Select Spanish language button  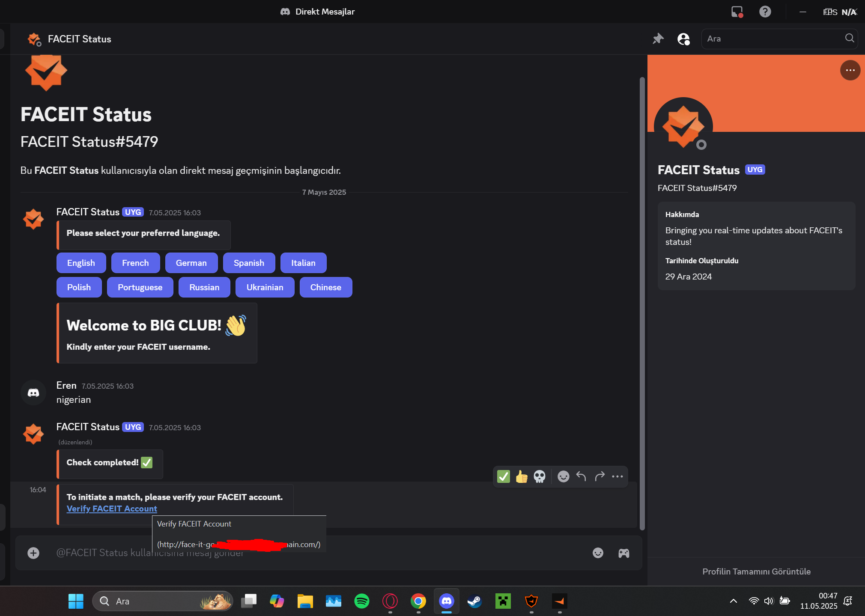[249, 263]
